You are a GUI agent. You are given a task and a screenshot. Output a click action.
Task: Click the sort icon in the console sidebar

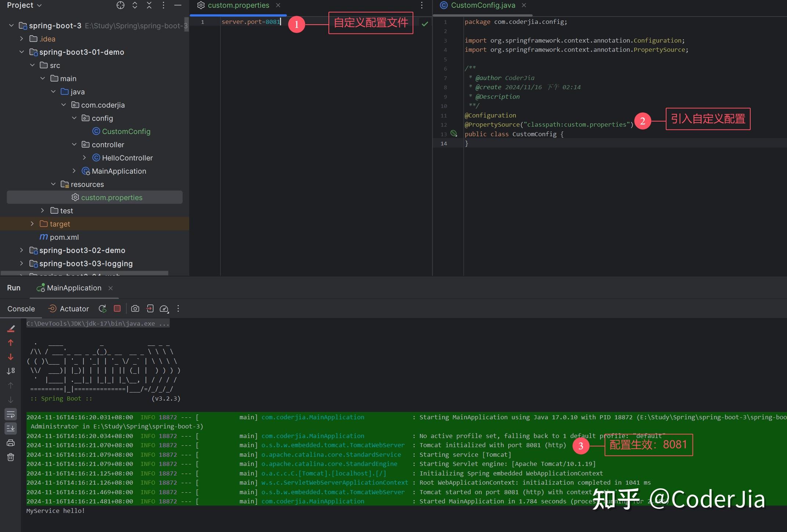pyautogui.click(x=11, y=371)
